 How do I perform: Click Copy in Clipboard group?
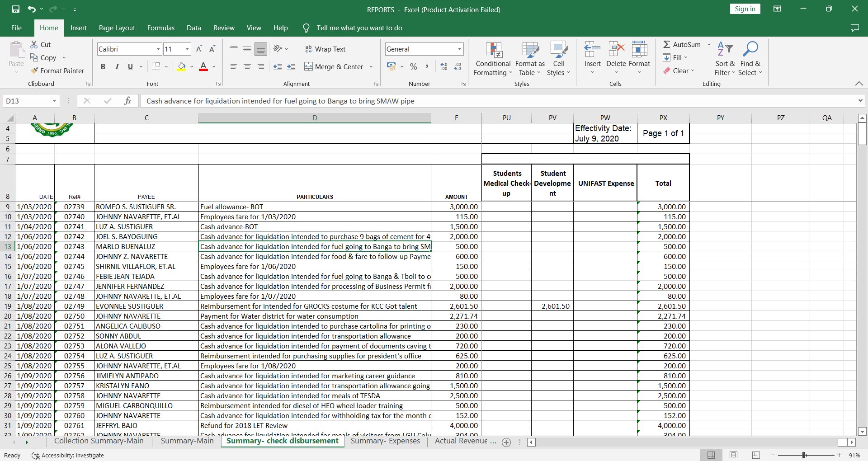(x=43, y=57)
